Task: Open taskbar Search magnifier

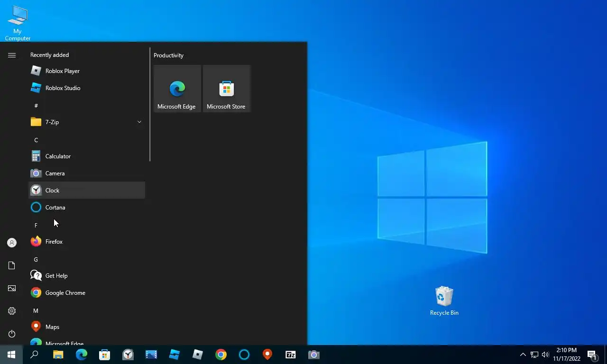Action: (34, 355)
